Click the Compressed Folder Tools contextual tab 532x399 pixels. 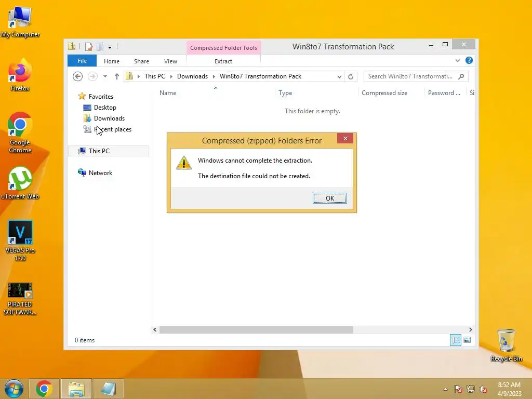[223, 48]
